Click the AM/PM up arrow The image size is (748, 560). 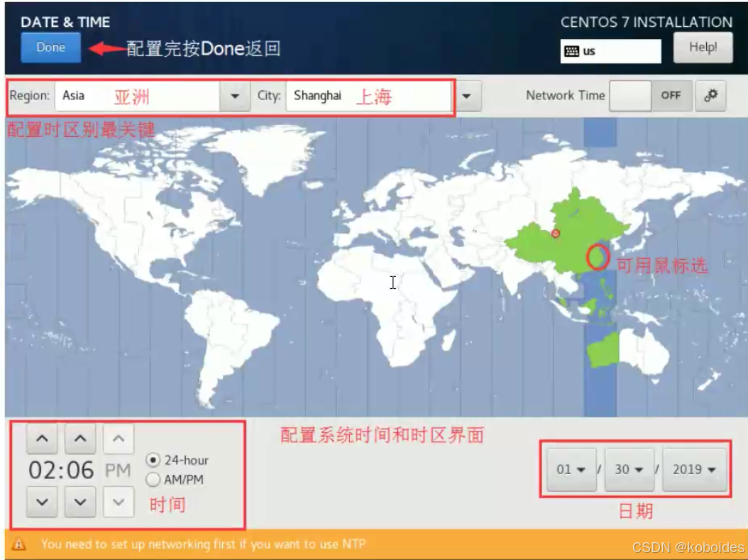[x=119, y=439]
